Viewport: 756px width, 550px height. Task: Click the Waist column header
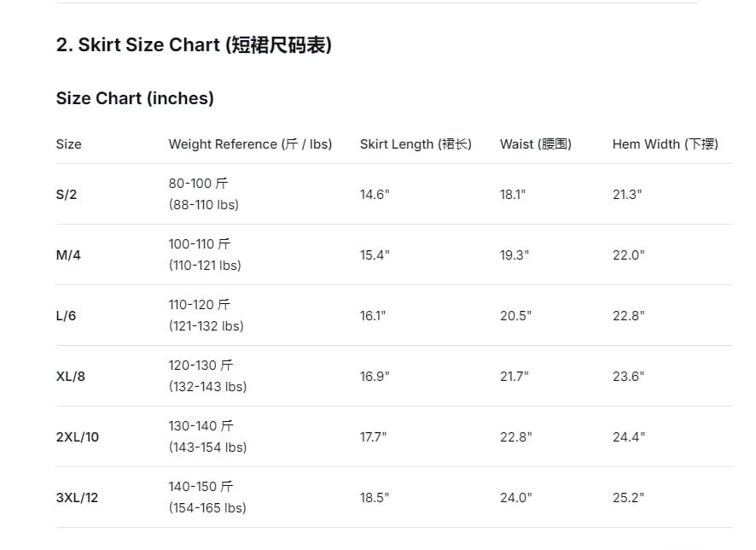click(536, 144)
